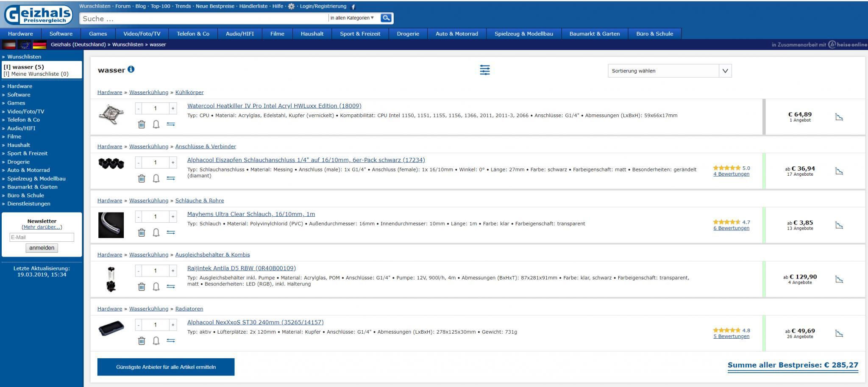This screenshot has height=387, width=868.
Task: Set price alert bell for Alphacool Eiszapfen
Action: pyautogui.click(x=156, y=178)
